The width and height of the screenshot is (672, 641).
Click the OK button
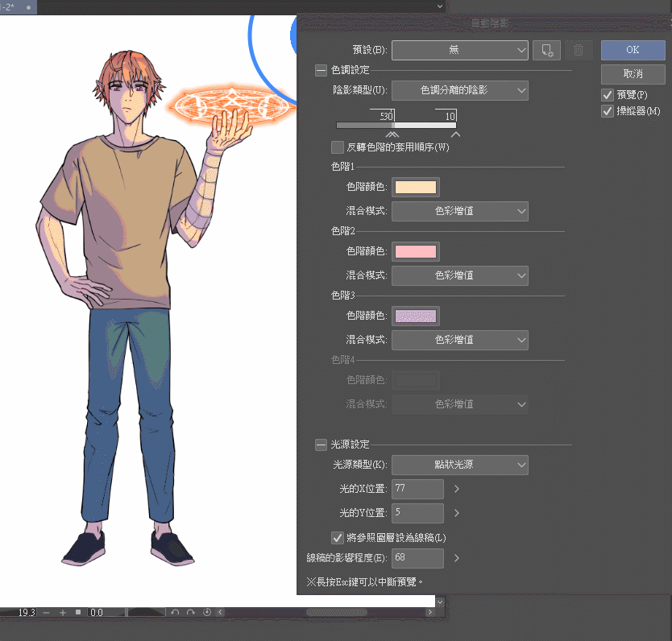pos(633,50)
